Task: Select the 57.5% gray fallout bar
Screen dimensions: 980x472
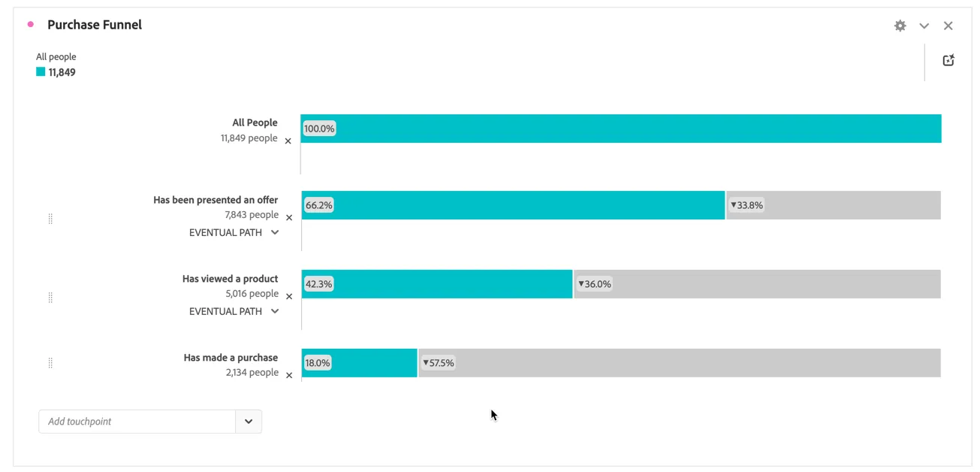Action: [680, 363]
